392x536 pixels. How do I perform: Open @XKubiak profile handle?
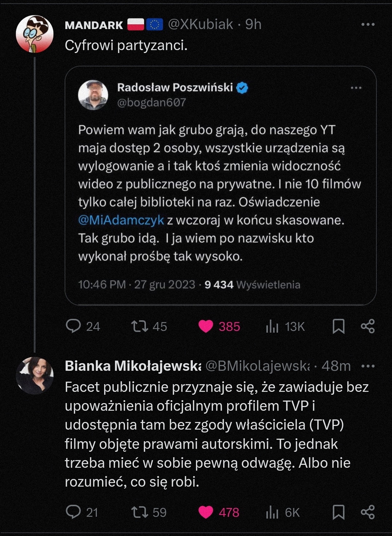(x=200, y=24)
